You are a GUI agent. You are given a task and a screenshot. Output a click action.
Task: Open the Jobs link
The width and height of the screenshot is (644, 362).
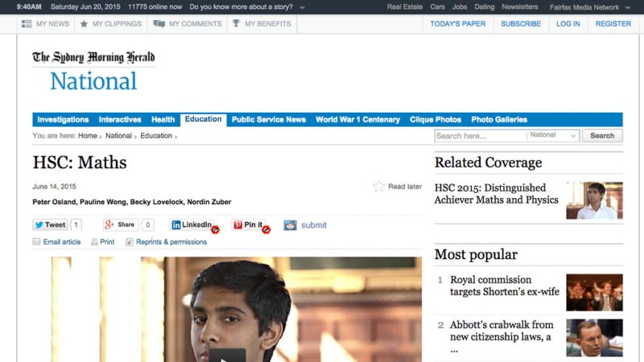tap(460, 7)
